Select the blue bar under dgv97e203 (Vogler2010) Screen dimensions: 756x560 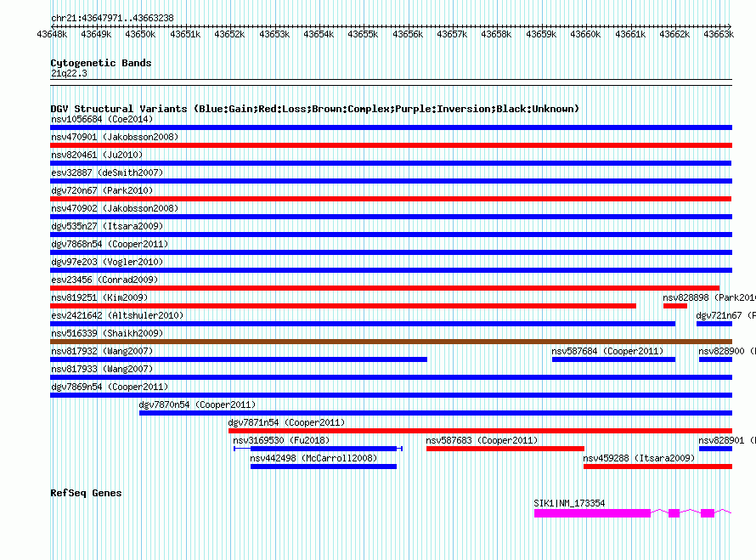point(391,270)
